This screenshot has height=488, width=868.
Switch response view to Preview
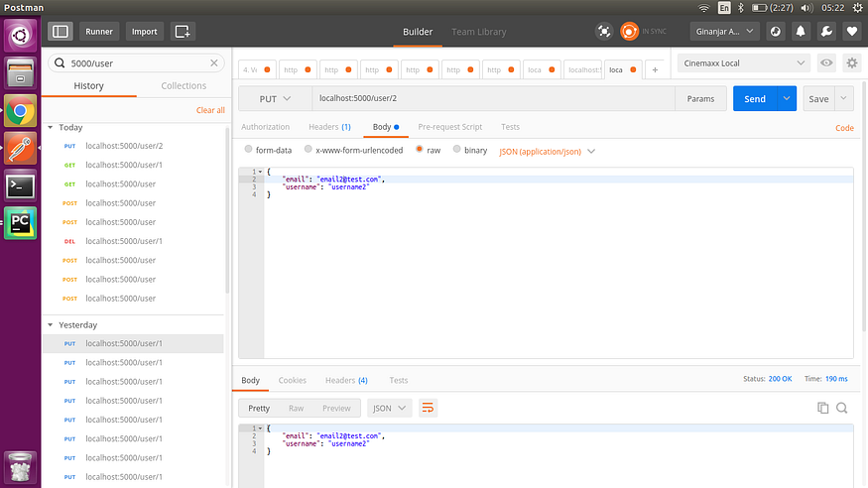[336, 408]
